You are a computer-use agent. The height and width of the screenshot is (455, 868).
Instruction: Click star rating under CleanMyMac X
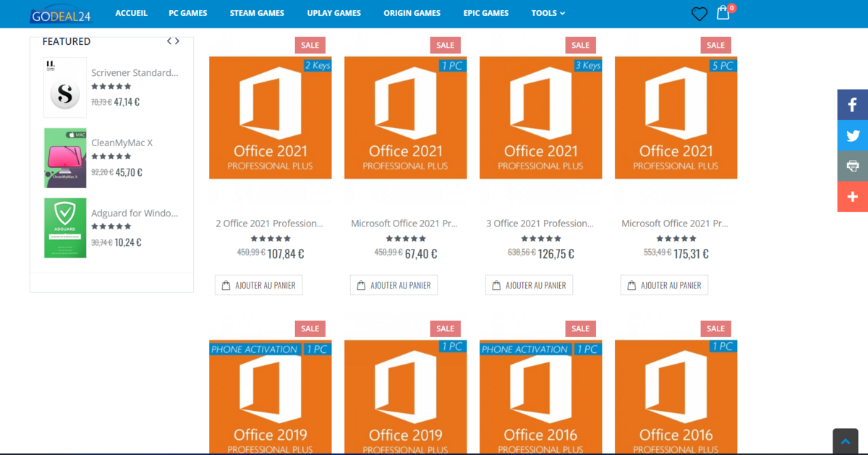coord(111,156)
